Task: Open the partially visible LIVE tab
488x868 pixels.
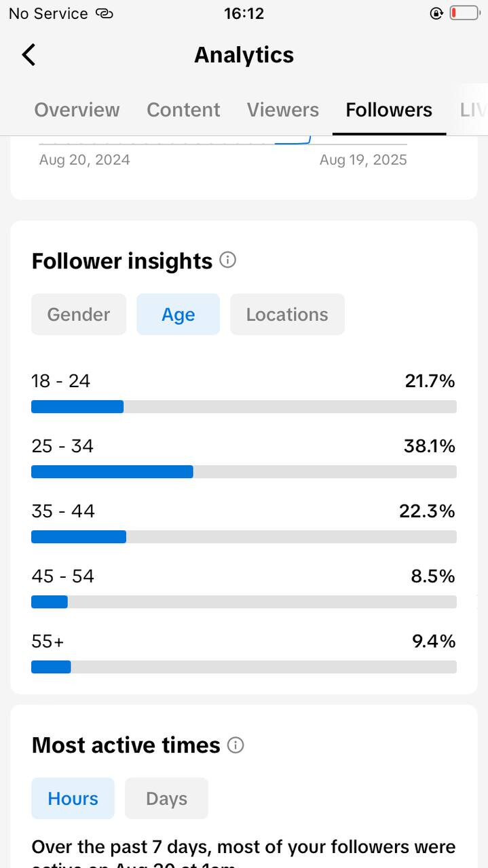Action: (x=472, y=110)
